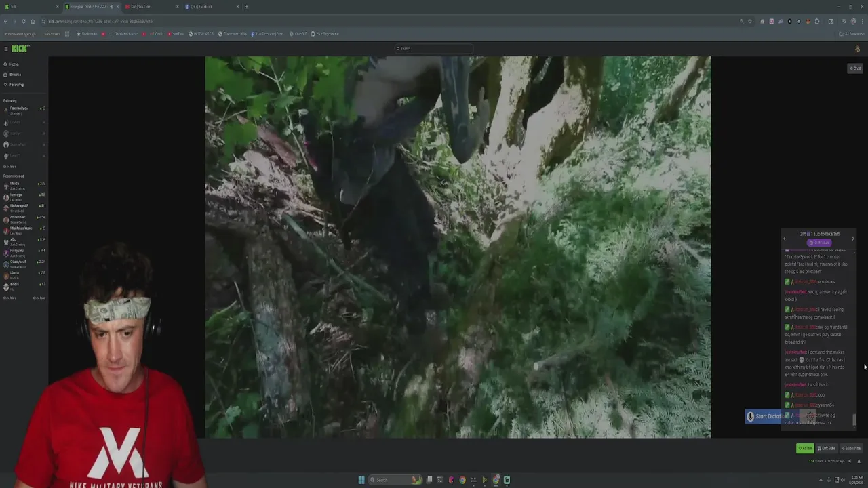Click the browser home icon
Screen dimensions: 868x488
pos(33,21)
